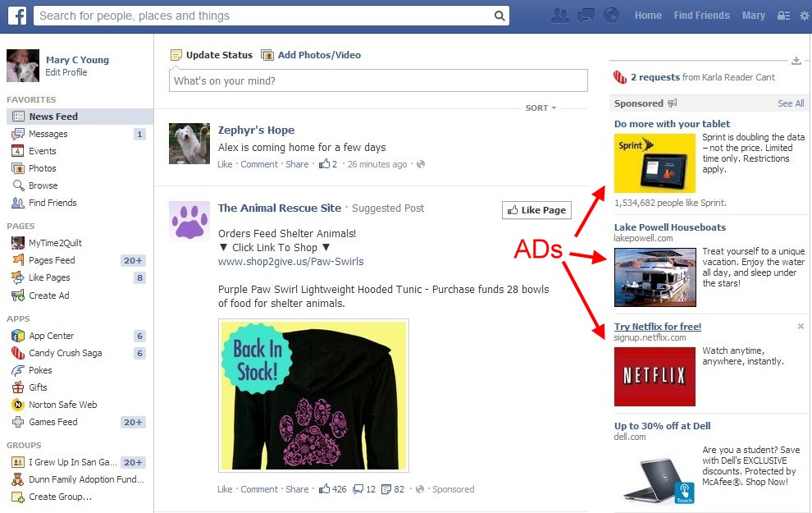Open the settings gear dropdown
This screenshot has width=812, height=513.
click(x=804, y=16)
